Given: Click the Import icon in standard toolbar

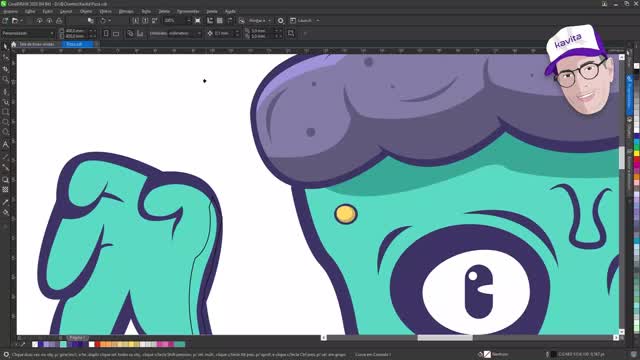Looking at the screenshot, I should [136, 20].
